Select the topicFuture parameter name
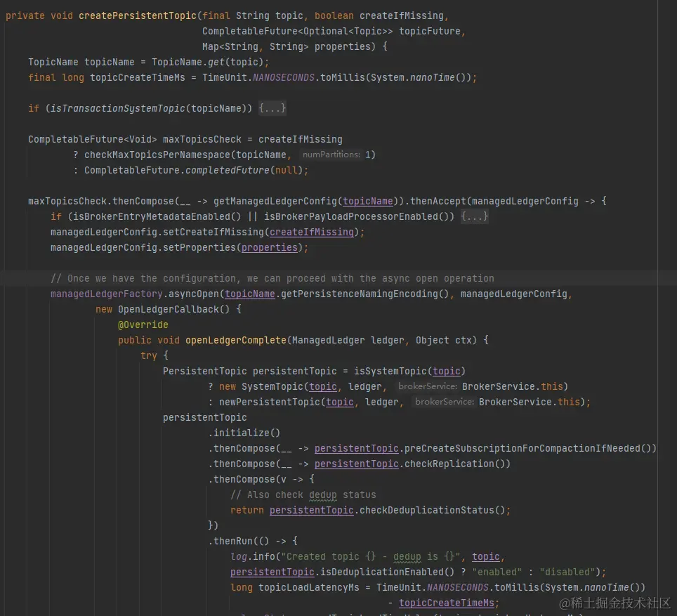The width and height of the screenshot is (677, 616). pos(430,32)
